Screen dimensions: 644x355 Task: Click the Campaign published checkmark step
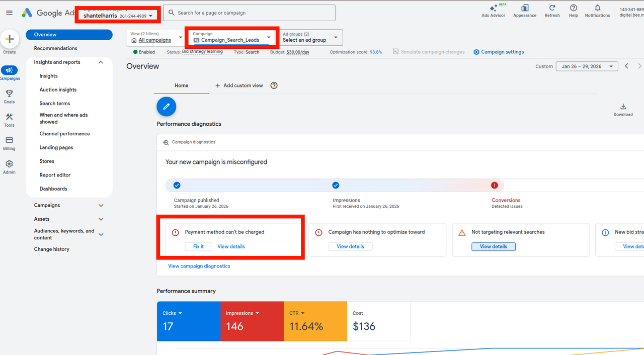click(x=177, y=185)
